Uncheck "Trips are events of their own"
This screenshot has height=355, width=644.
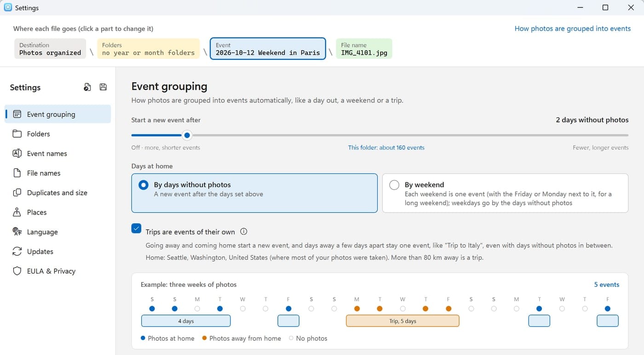pos(136,228)
